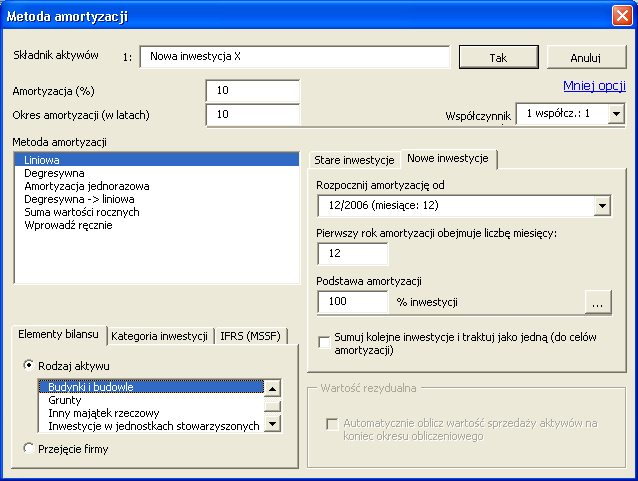This screenshot has width=638, height=481.
Task: Select Grunty asset type
Action: coord(151,400)
